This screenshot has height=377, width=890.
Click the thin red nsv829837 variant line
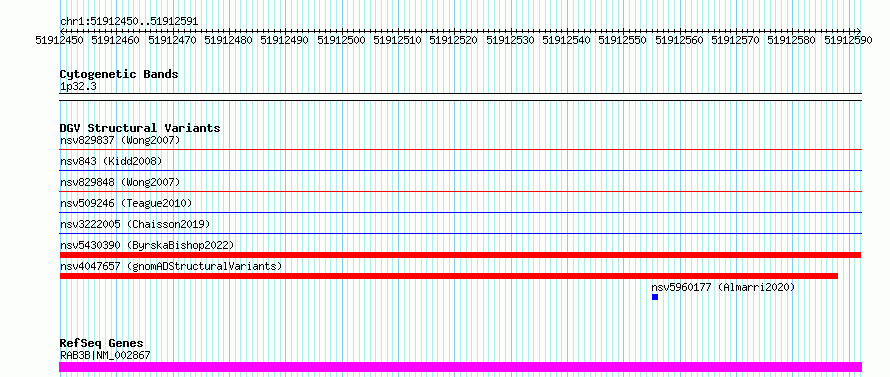pyautogui.click(x=460, y=150)
